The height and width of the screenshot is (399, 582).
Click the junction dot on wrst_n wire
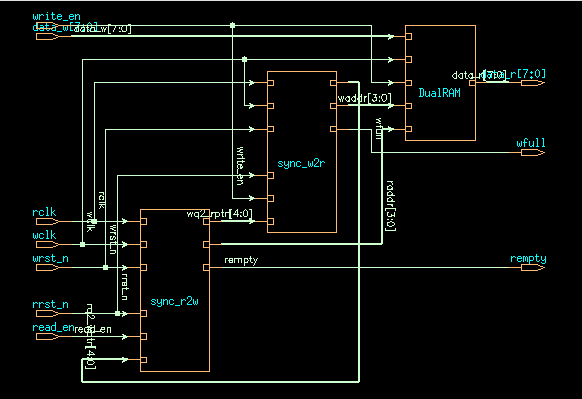(x=105, y=268)
